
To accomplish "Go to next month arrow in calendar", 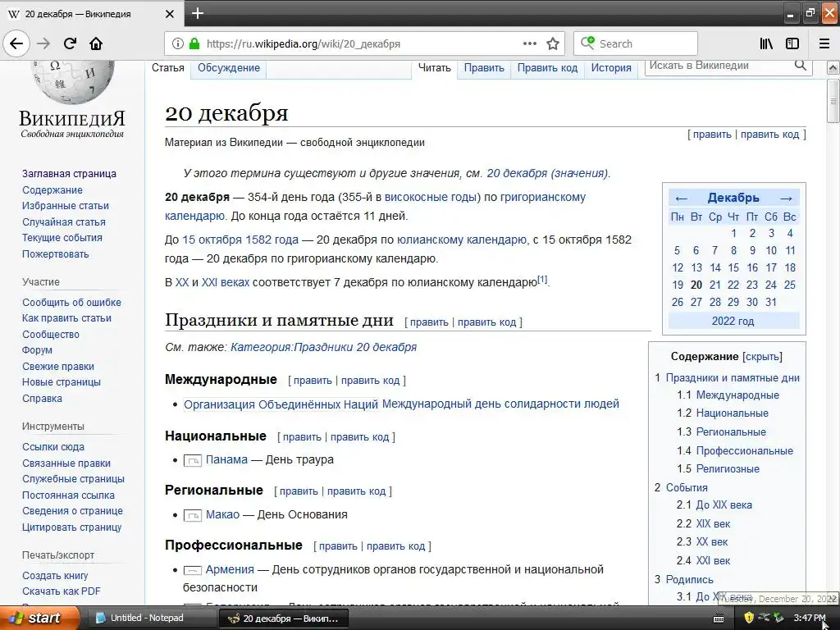I will pyautogui.click(x=786, y=199).
